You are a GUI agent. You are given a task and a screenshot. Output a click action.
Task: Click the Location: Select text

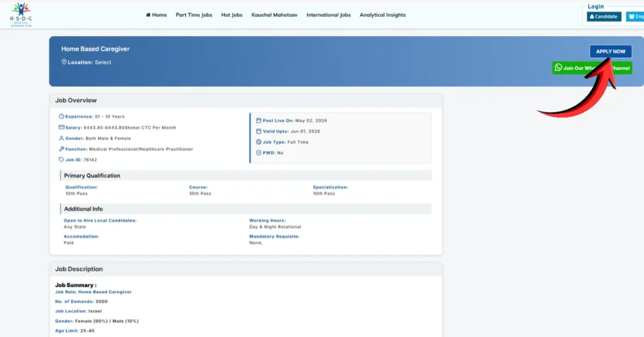[x=89, y=62]
